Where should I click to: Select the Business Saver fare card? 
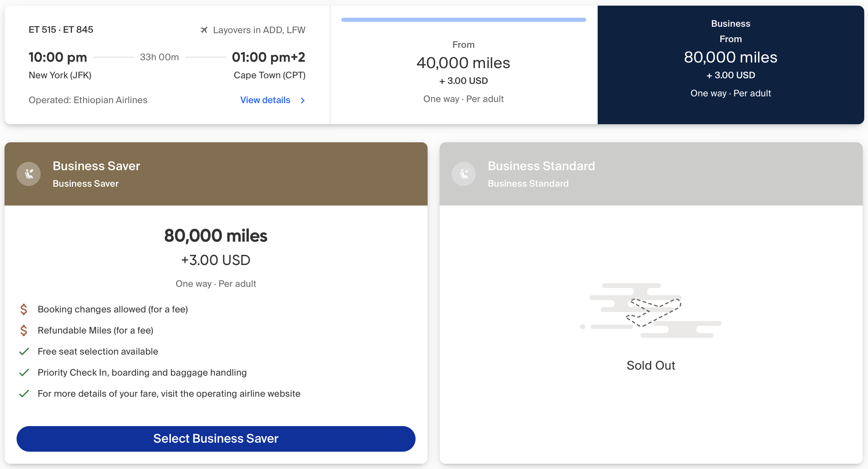click(x=215, y=439)
